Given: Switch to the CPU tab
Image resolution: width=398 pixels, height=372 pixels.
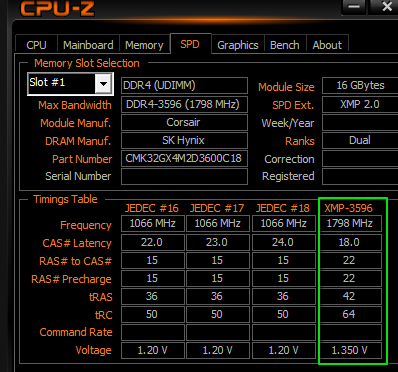Looking at the screenshot, I should click(36, 45).
